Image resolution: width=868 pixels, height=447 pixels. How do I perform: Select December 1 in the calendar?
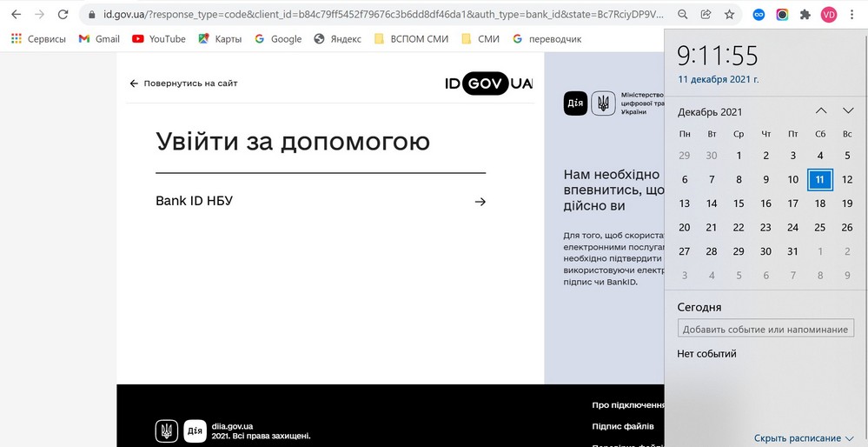[739, 156]
